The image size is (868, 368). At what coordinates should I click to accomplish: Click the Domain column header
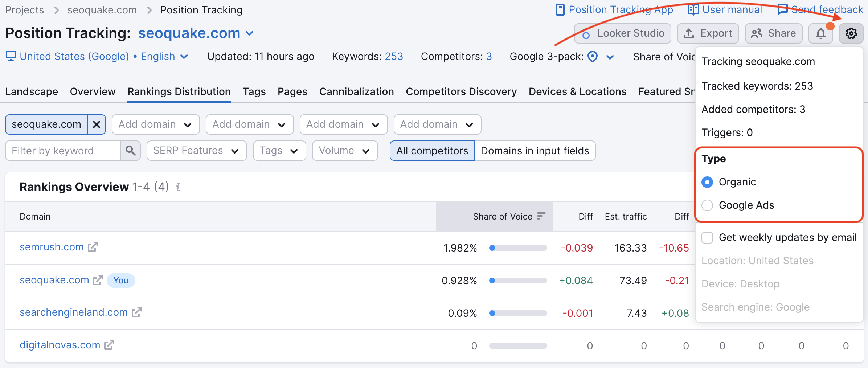pyautogui.click(x=35, y=217)
